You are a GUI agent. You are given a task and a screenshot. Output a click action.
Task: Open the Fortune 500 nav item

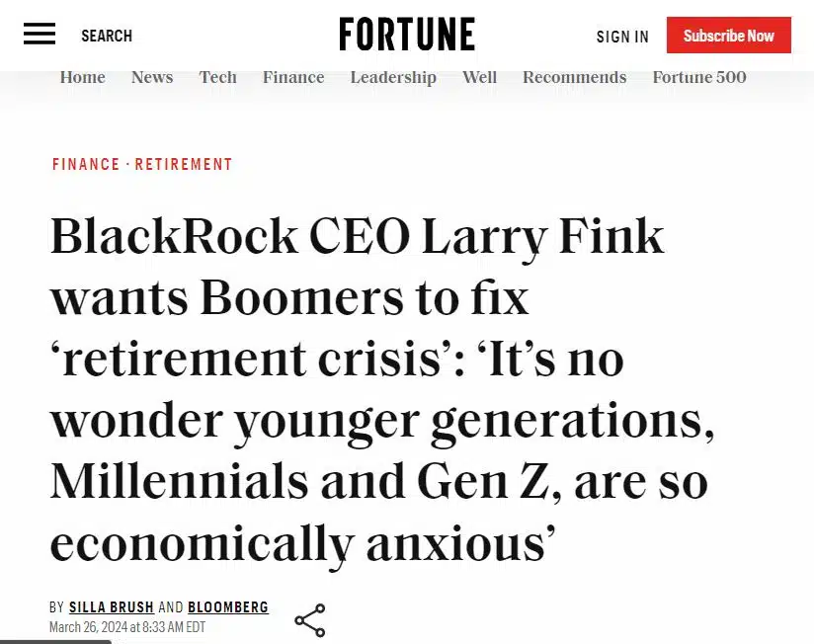pos(699,77)
